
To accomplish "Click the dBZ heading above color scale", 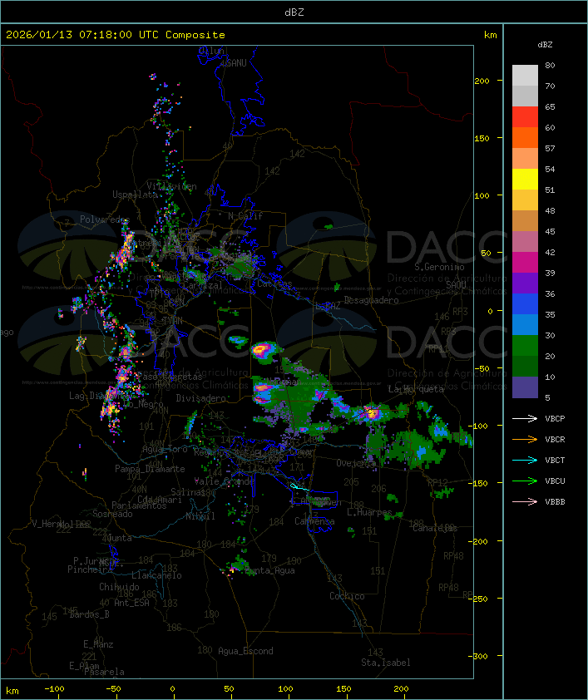I will (x=545, y=45).
